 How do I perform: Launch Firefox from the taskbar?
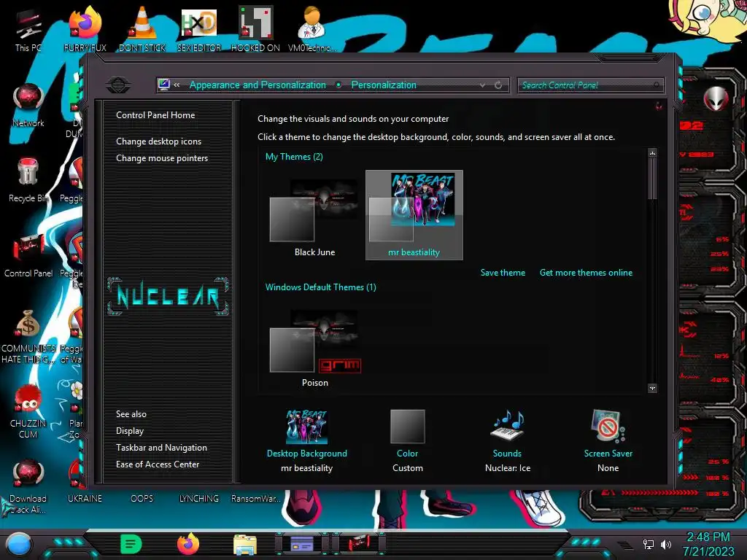[x=187, y=544]
